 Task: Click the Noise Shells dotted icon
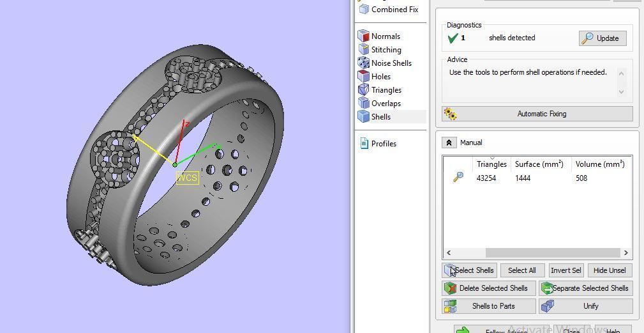[363, 63]
